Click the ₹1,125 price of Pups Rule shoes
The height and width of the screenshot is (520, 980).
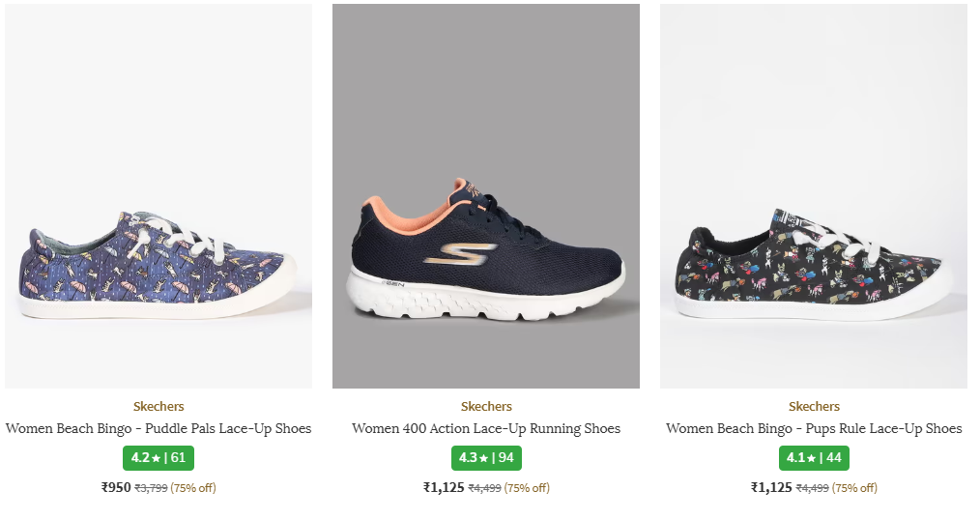click(x=771, y=488)
